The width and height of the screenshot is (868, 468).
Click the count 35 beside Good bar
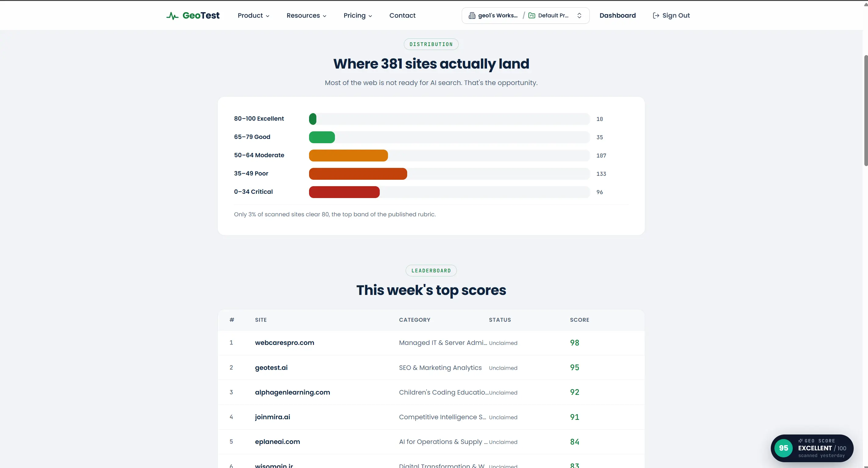pos(599,137)
